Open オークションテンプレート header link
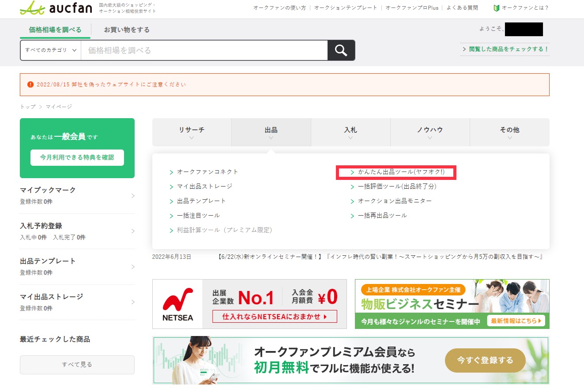 coord(346,8)
